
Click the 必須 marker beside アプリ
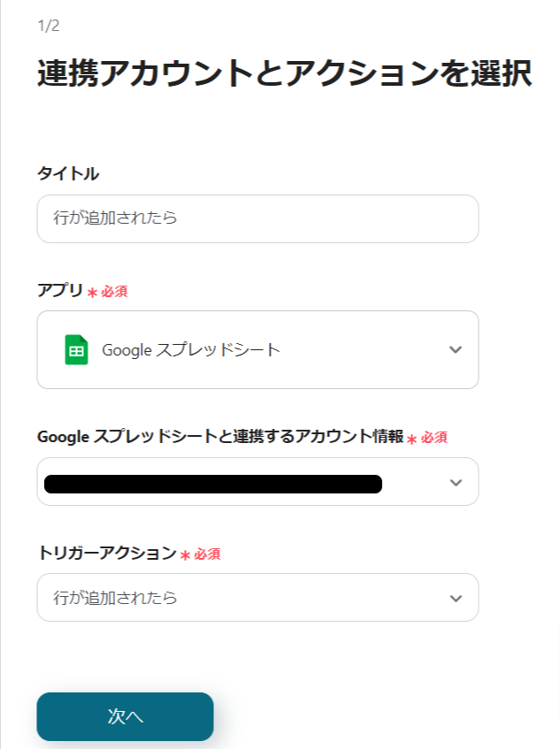pyautogui.click(x=113, y=291)
